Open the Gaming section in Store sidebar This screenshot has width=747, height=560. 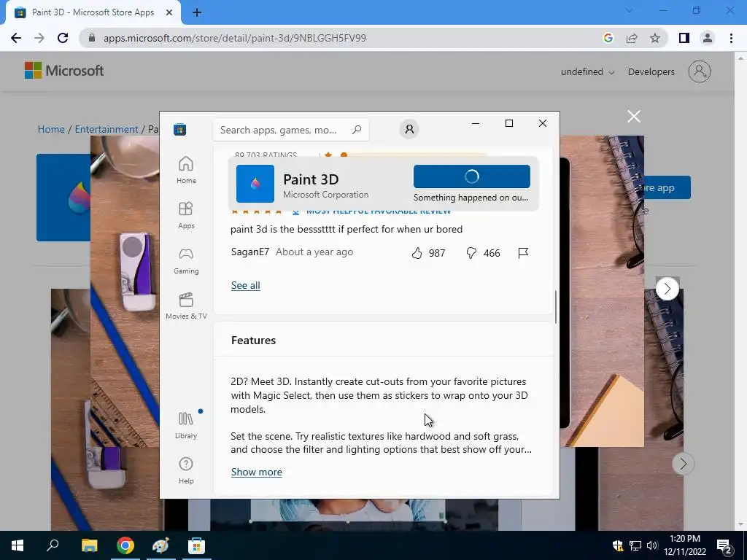pos(186,260)
